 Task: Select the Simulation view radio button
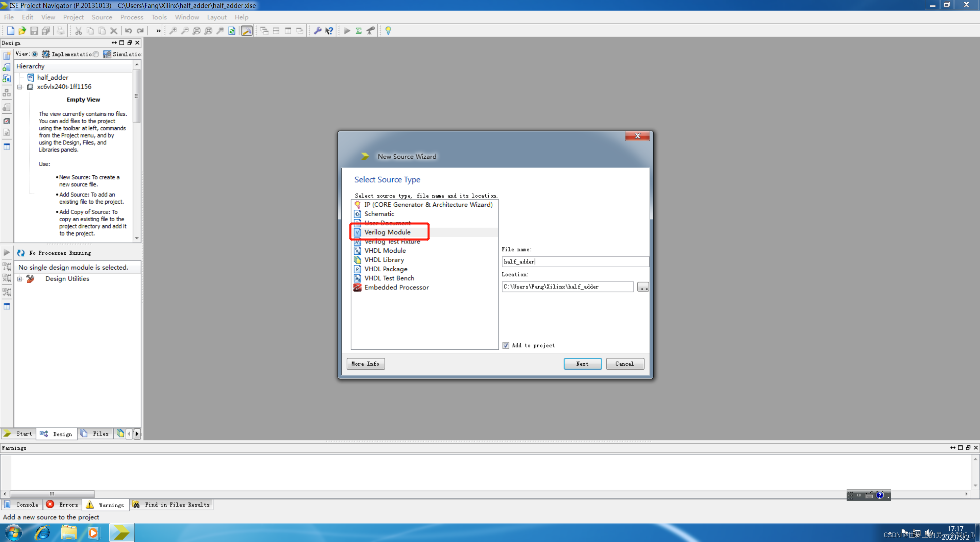pos(96,54)
